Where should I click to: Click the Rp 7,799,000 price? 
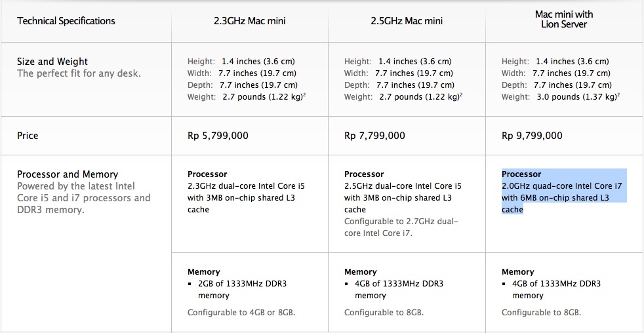[x=374, y=136]
